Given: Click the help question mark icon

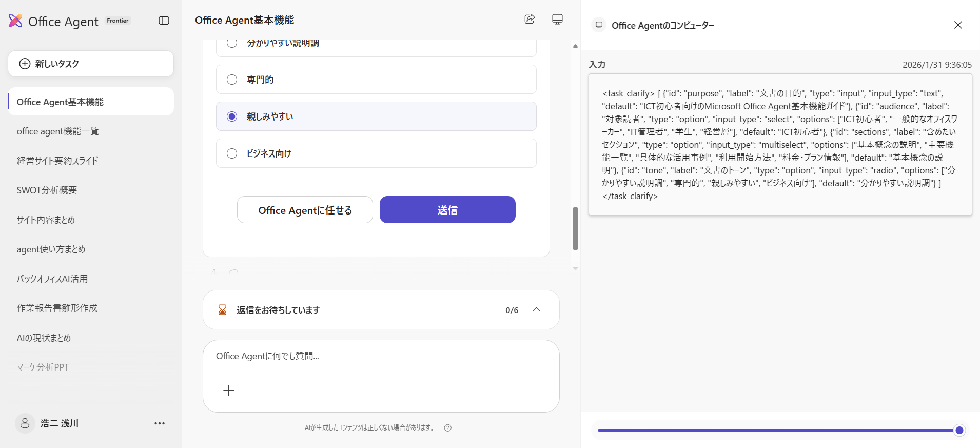Looking at the screenshot, I should pyautogui.click(x=448, y=428).
